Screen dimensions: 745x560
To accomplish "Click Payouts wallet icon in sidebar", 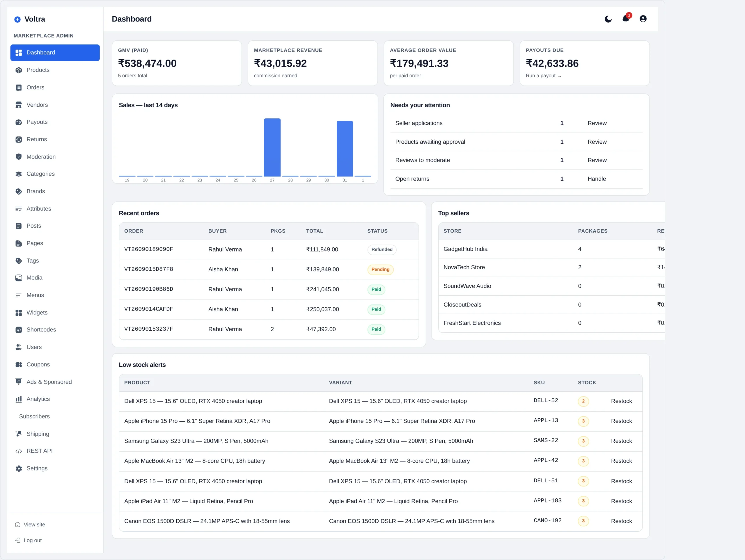I will 19,122.
